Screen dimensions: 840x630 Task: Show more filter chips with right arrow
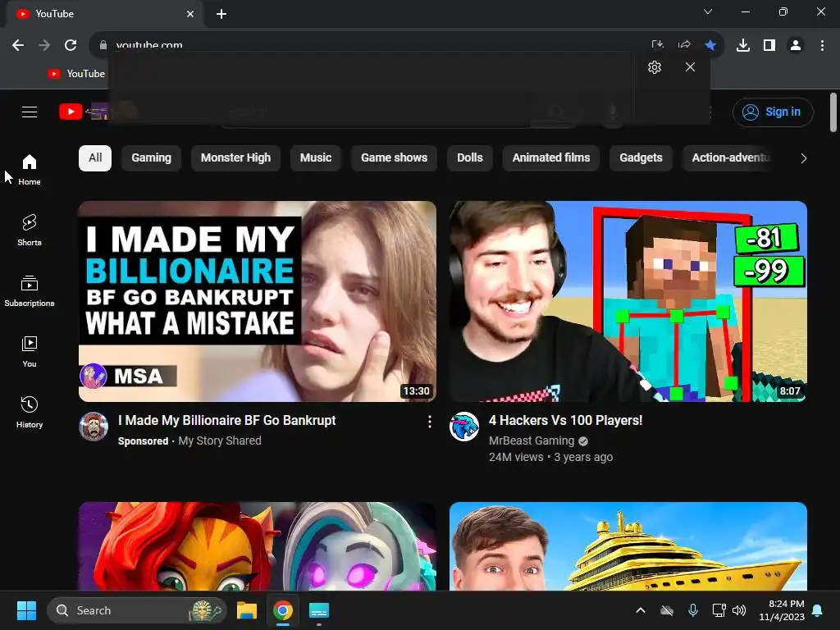[x=803, y=158]
